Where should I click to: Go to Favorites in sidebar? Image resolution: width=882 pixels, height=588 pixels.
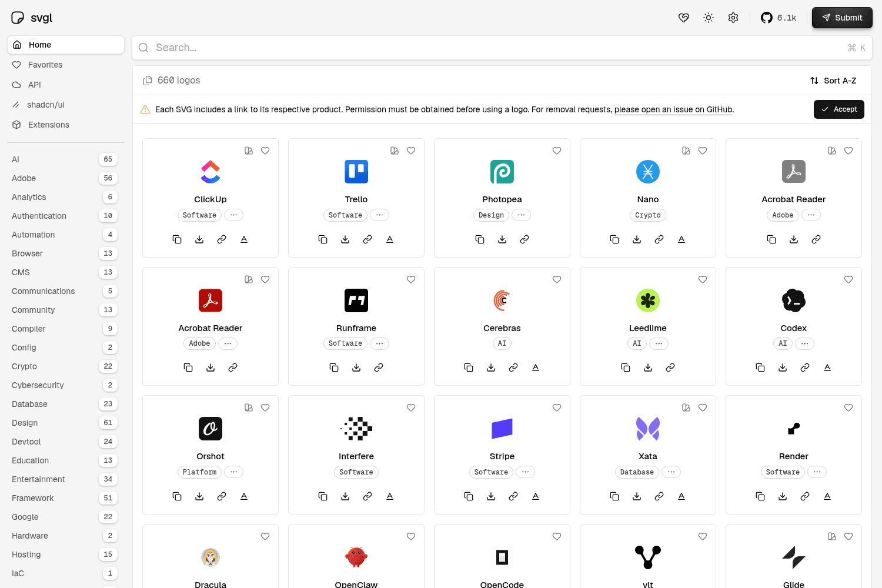[x=66, y=65]
